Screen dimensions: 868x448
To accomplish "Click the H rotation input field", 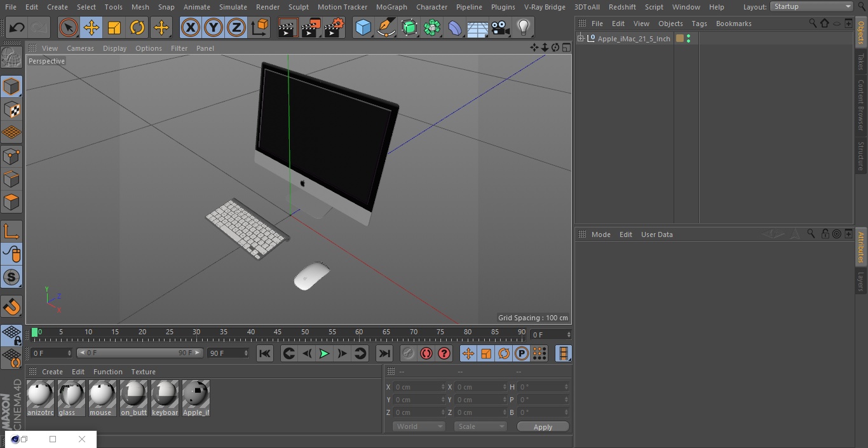I will click(x=544, y=387).
